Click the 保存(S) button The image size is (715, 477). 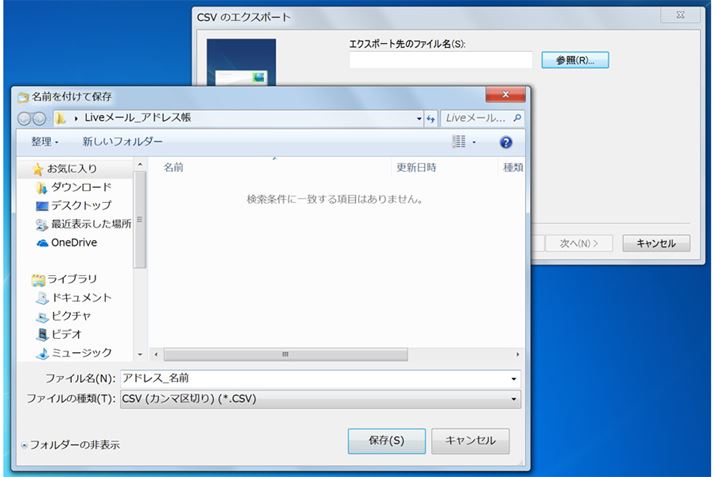[387, 441]
